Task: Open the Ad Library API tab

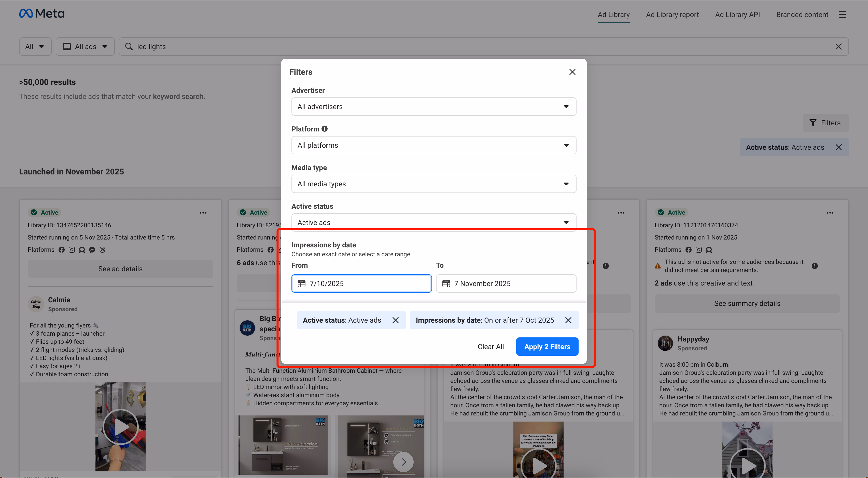Action: (x=737, y=14)
